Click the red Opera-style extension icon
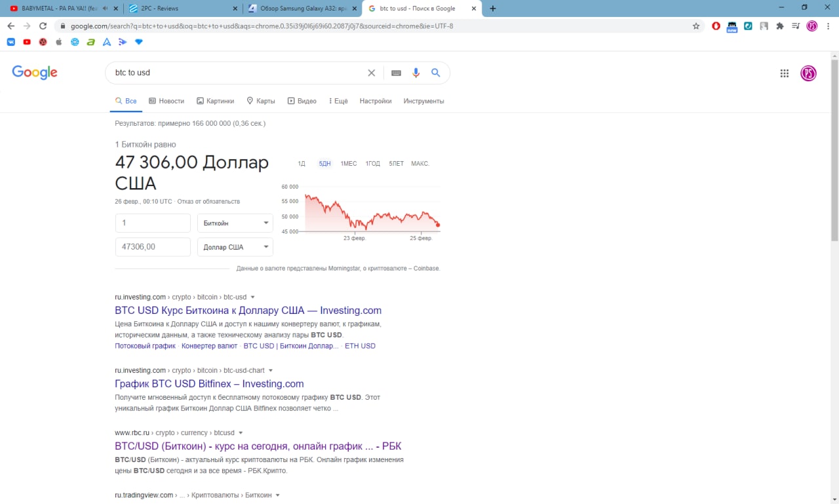 (716, 26)
